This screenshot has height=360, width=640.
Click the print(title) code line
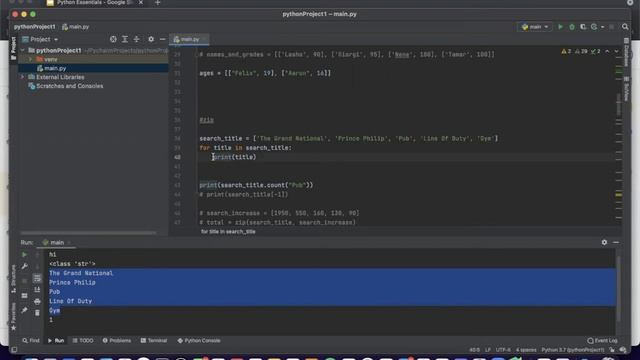(234, 157)
